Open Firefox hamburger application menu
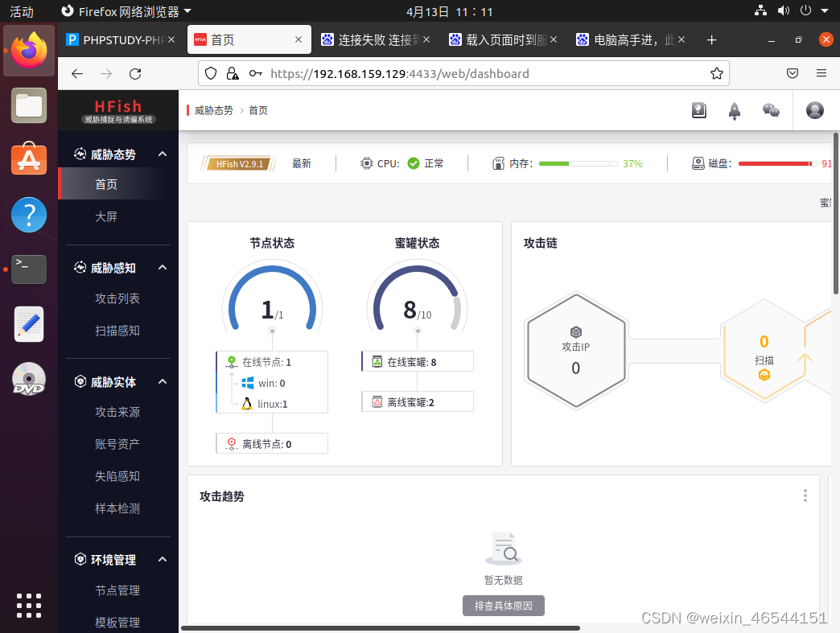 coord(821,73)
